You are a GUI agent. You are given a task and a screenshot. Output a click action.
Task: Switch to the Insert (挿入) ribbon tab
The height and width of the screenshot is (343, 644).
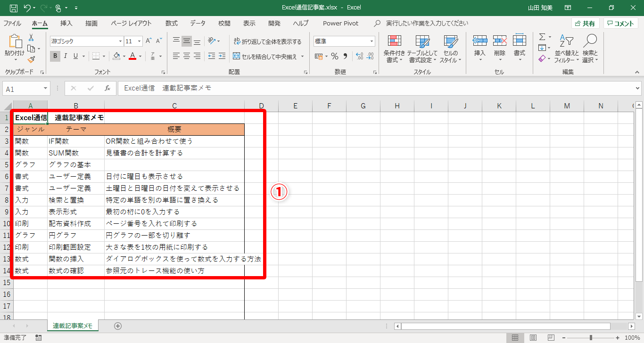[66, 23]
